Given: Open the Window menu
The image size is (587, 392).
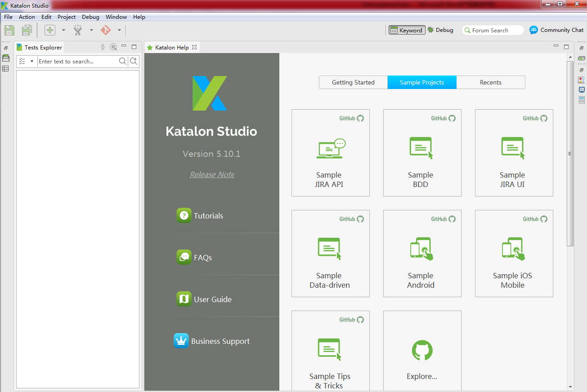Looking at the screenshot, I should tap(116, 17).
